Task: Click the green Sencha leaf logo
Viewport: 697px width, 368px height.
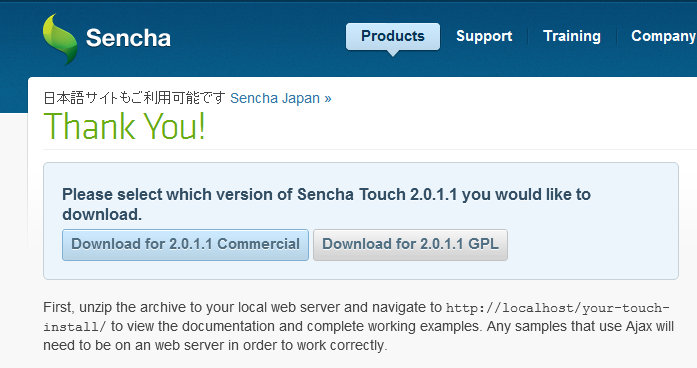Action: 60,39
